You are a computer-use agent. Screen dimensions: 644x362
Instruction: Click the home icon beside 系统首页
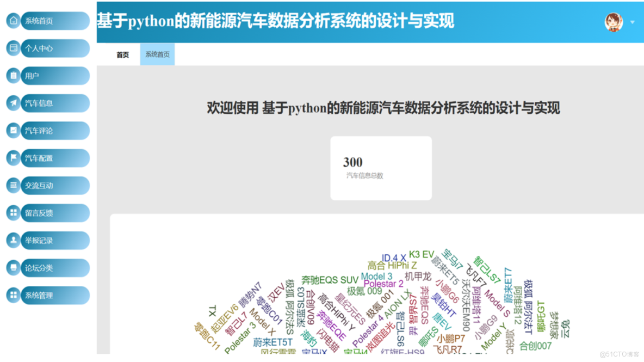(x=13, y=21)
